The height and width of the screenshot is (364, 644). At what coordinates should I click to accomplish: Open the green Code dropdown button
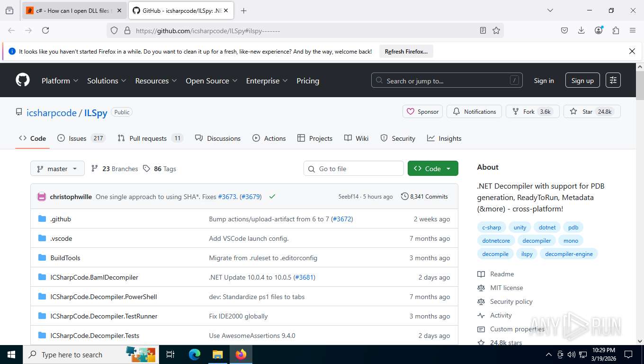[x=433, y=169]
